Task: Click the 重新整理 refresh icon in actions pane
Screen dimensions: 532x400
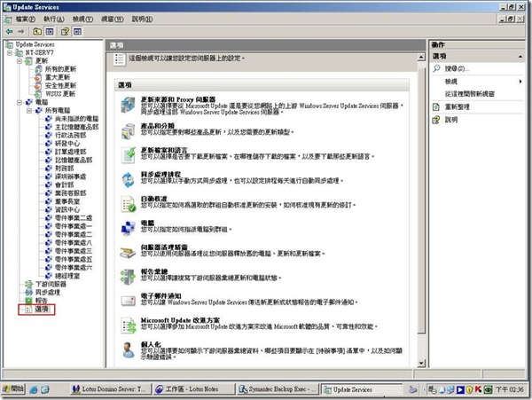Action: [x=436, y=106]
